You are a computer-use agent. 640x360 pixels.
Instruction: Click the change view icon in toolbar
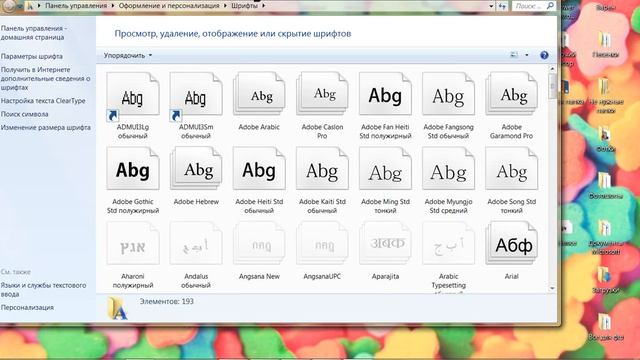514,55
